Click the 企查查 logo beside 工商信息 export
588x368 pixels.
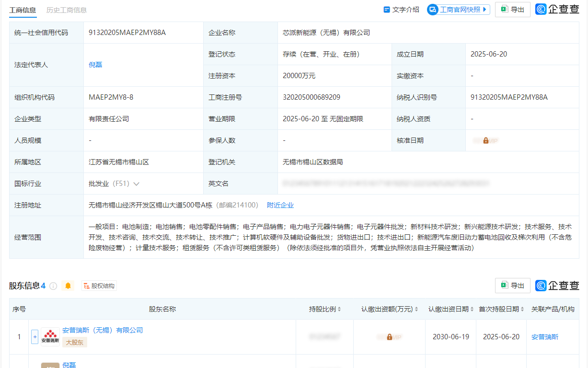(557, 10)
